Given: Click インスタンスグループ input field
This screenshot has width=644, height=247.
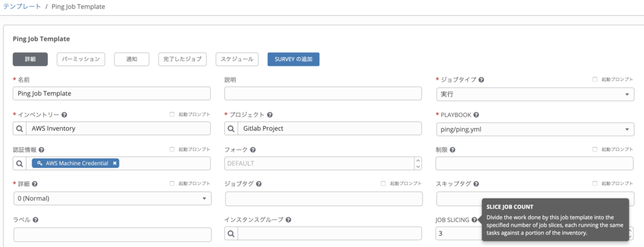Looking at the screenshot, I should (x=330, y=233).
